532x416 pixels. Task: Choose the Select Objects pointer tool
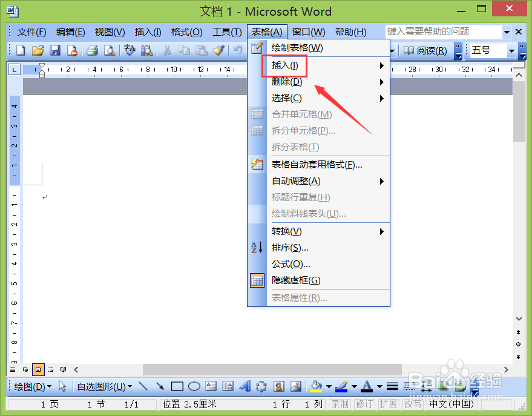[62, 386]
